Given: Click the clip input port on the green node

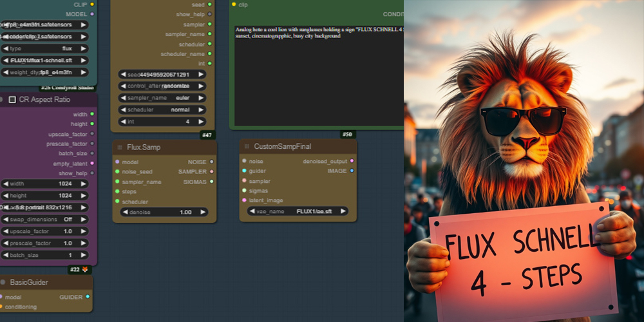Looking at the screenshot, I should [234, 5].
